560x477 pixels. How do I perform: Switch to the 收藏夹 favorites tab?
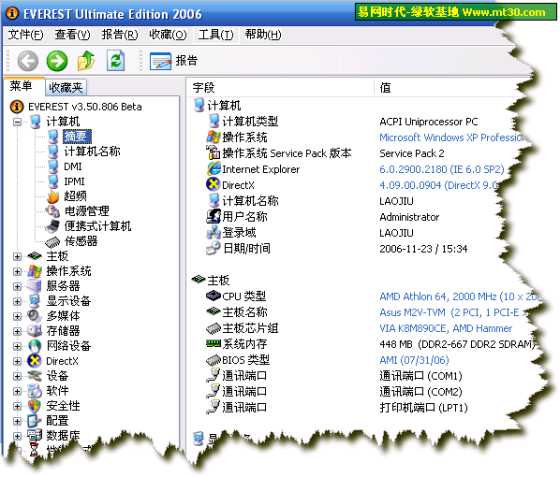tap(66, 87)
